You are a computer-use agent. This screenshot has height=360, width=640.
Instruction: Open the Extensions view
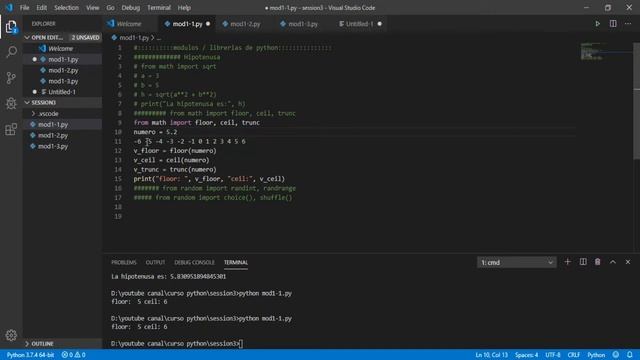(x=11, y=129)
